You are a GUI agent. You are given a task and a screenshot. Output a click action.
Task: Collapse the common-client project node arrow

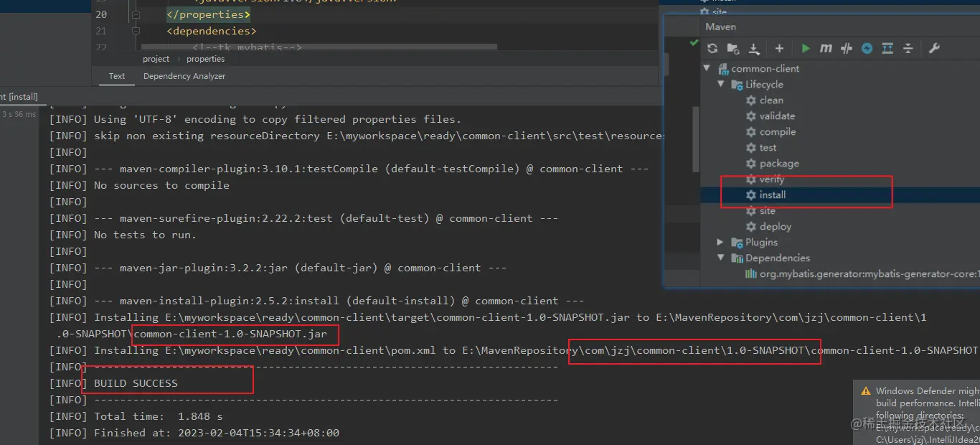(x=707, y=68)
